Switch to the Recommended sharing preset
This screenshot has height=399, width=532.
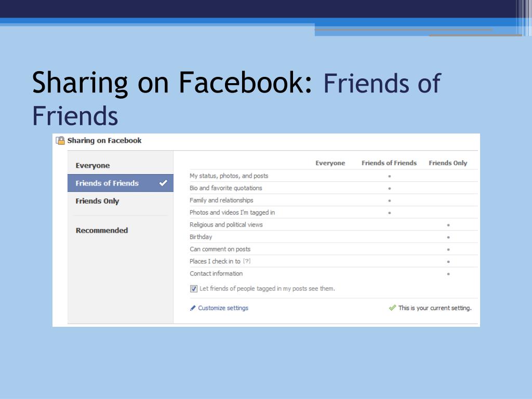[x=121, y=230]
